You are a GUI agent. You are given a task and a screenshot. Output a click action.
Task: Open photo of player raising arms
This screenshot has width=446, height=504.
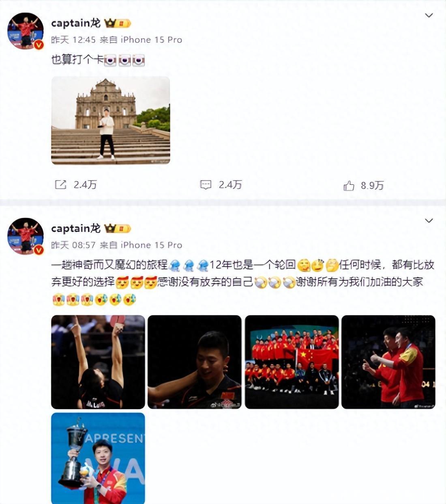click(x=98, y=362)
